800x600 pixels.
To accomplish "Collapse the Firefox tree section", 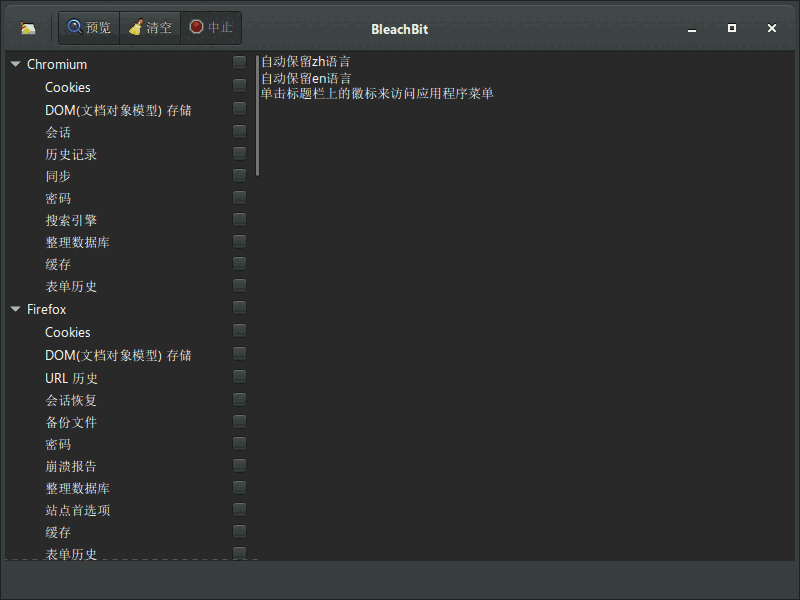I will (x=15, y=310).
